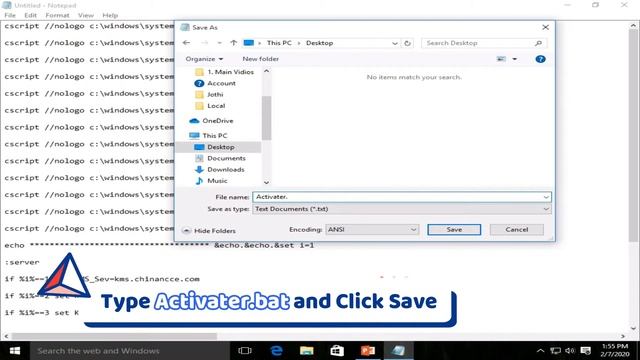
Task: Go up one folder level arrow
Action: 233,43
